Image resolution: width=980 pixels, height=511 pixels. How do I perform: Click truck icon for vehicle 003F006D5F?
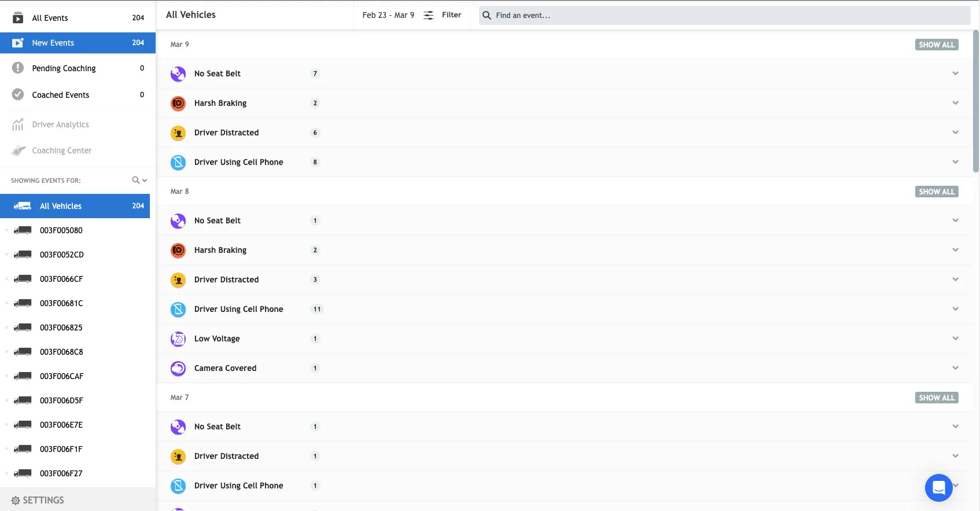pyautogui.click(x=23, y=400)
